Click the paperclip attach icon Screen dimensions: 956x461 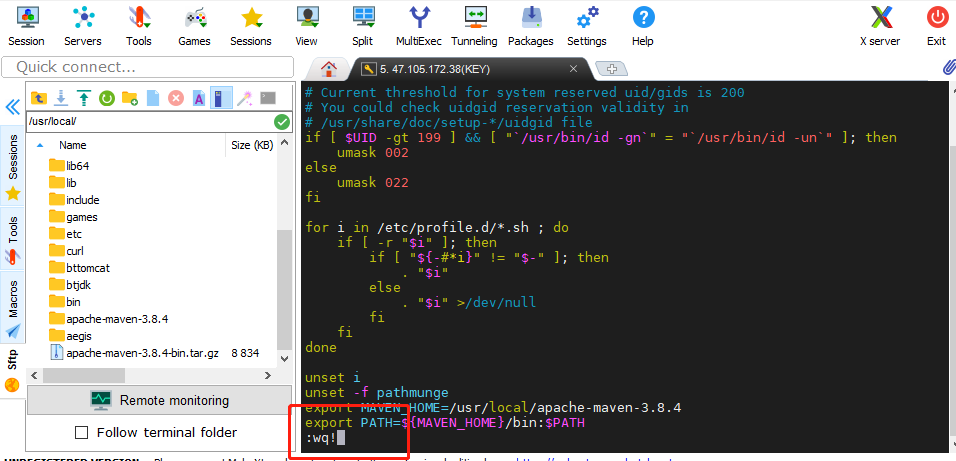pyautogui.click(x=949, y=67)
